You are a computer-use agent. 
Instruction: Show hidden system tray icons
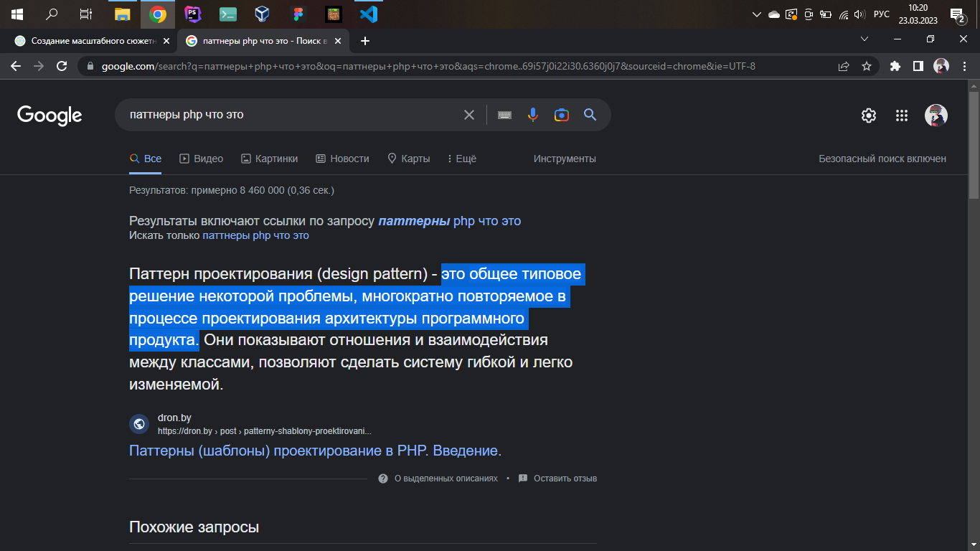coord(755,14)
